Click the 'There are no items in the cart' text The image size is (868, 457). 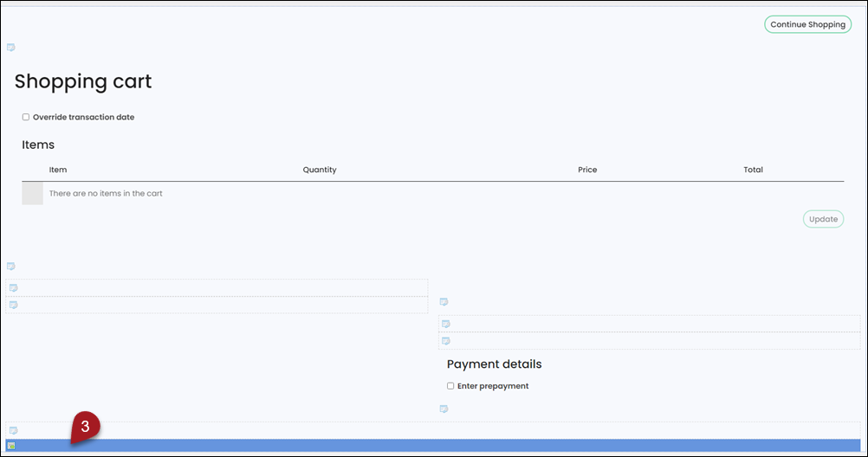coord(106,194)
